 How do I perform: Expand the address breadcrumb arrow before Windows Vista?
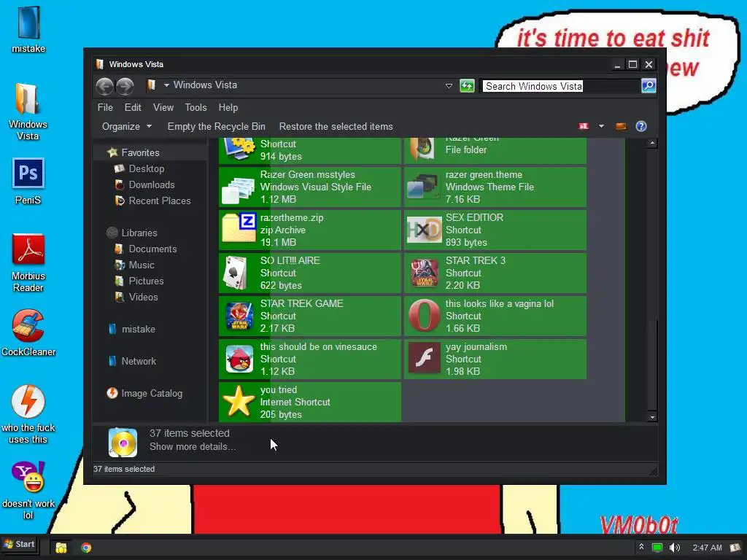click(x=166, y=85)
